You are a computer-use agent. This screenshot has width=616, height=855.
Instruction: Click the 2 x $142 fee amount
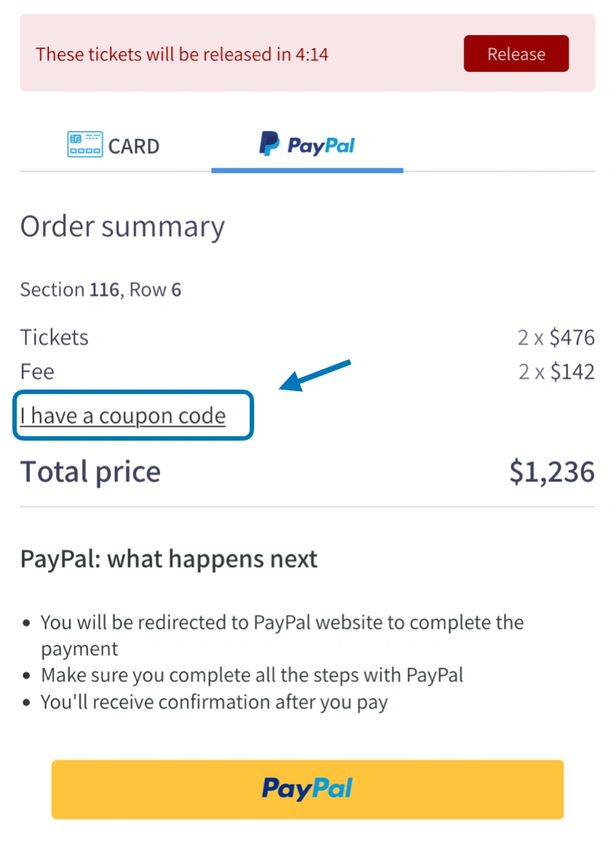(x=556, y=372)
